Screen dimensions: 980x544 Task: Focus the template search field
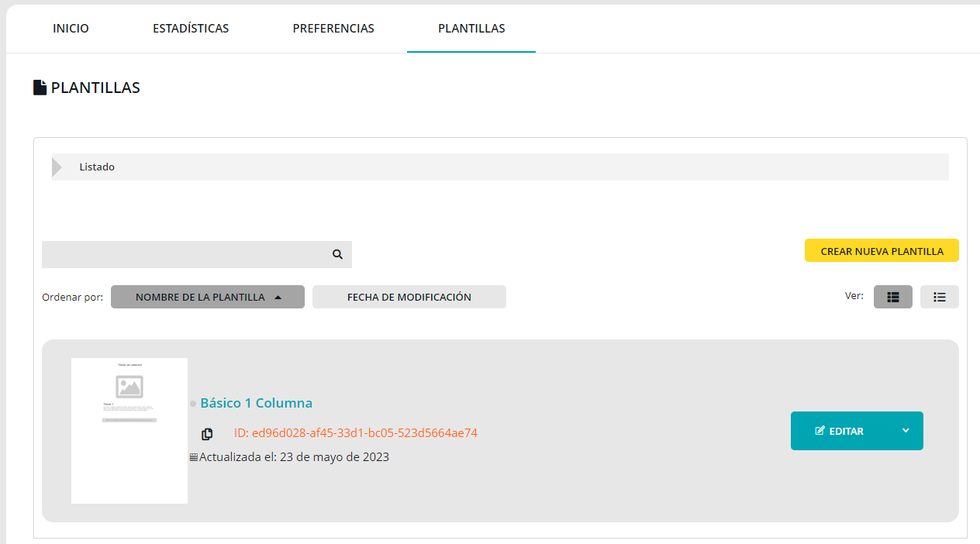[185, 254]
